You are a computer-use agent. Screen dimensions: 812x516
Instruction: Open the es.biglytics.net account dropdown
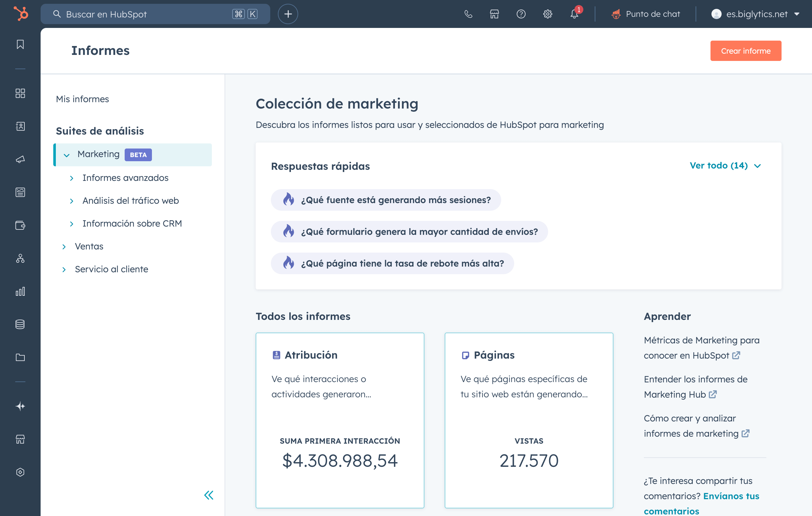[x=755, y=14]
